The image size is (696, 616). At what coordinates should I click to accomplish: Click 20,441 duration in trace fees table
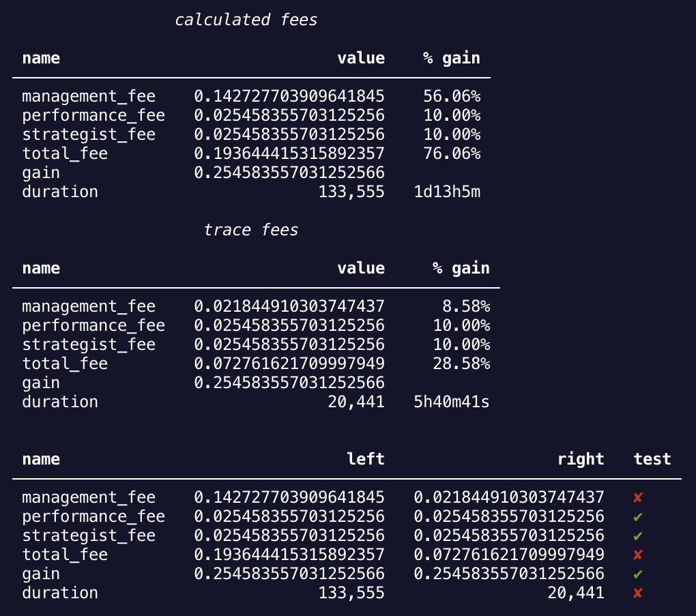356,402
